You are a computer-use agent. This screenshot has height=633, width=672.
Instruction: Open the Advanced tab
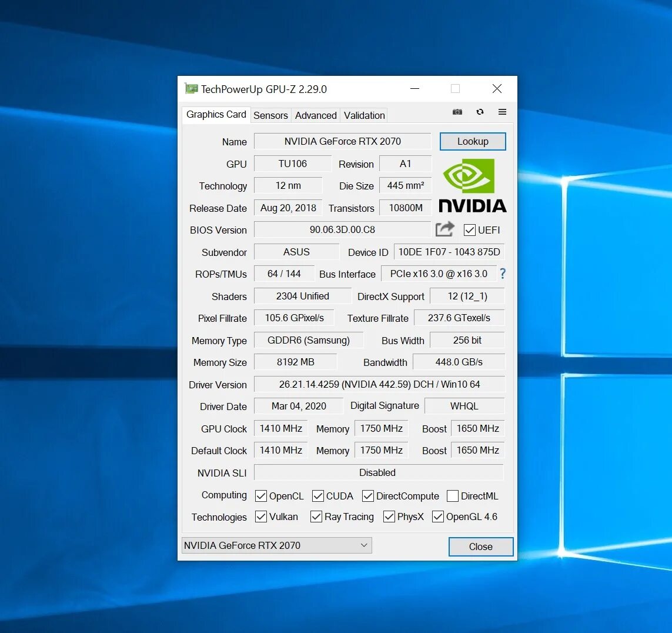[x=316, y=115]
